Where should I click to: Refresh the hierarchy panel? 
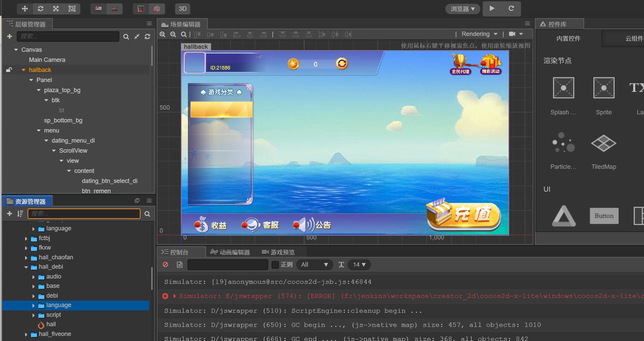147,37
